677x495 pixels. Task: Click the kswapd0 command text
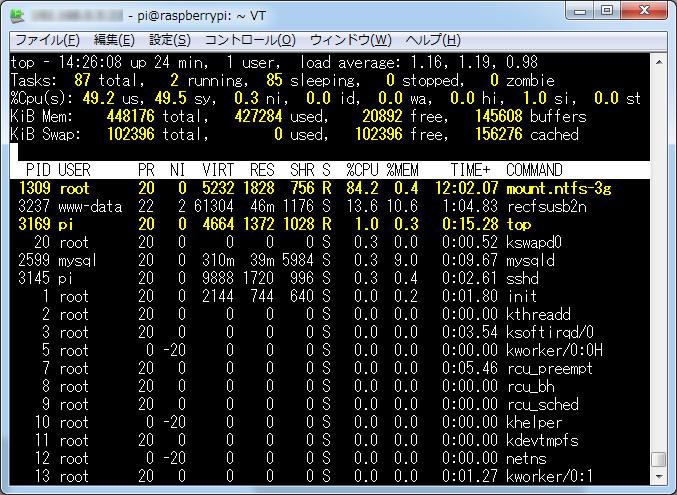coord(534,242)
